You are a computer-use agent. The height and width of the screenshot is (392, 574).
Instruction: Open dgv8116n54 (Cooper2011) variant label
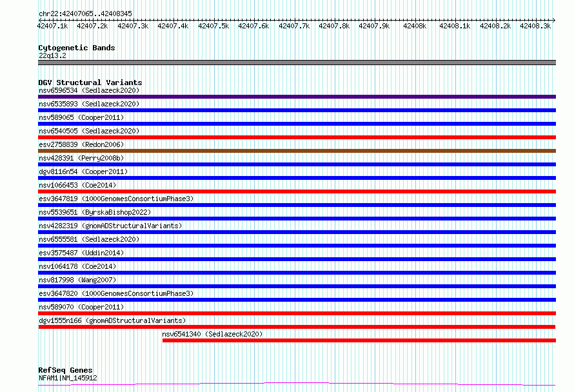point(83,171)
